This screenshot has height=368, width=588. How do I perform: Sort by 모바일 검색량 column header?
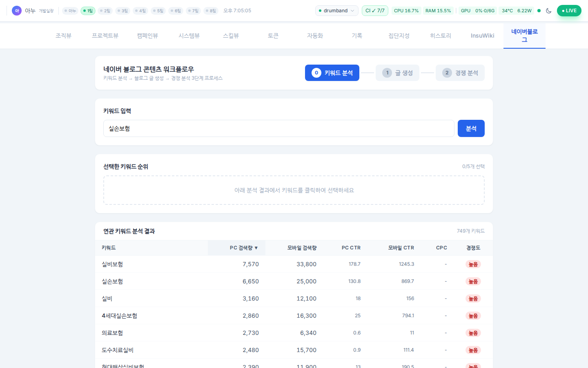pos(302,248)
